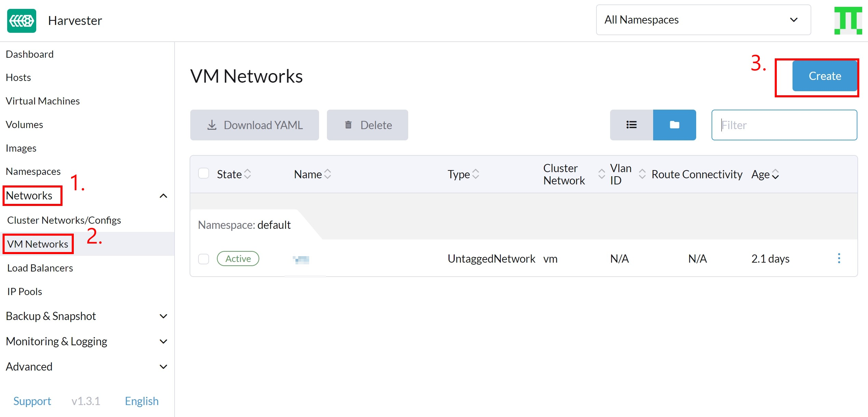Click the Route Connectivity column header

click(x=697, y=174)
